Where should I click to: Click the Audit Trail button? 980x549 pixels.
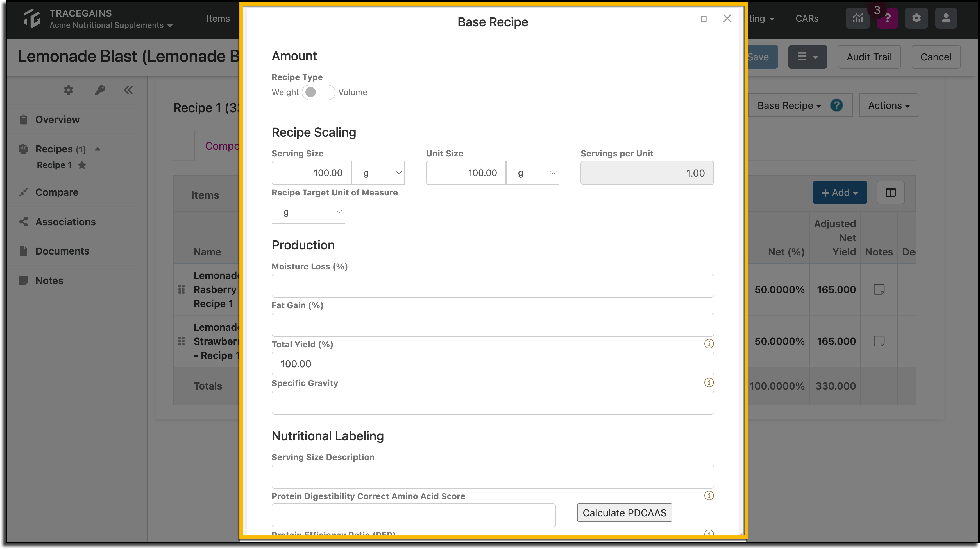pyautogui.click(x=869, y=57)
